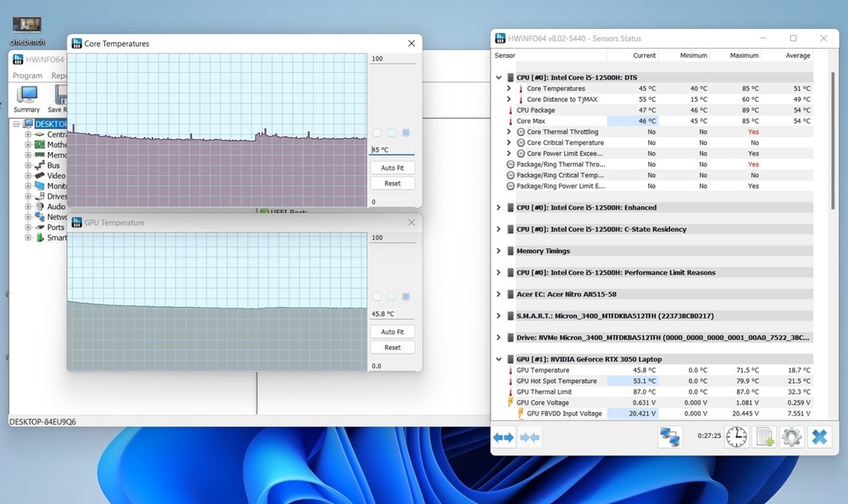Click the Motherboard tree icon
Viewport: 848px width, 504px height.
click(40, 145)
